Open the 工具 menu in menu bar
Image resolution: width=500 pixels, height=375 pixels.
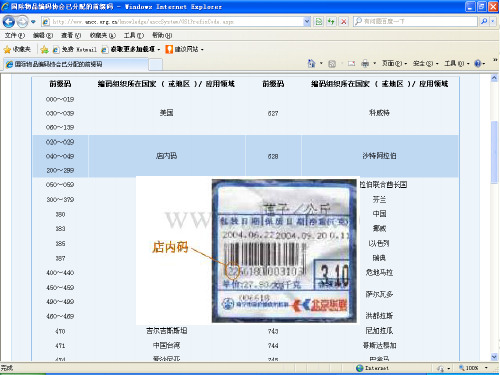(x=134, y=35)
